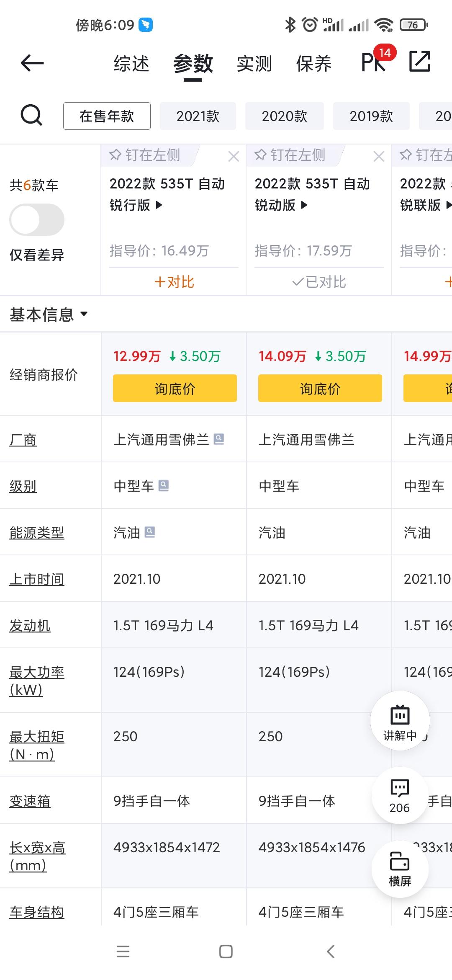Screen dimensions: 452x980
Task: Open 级别 parameter explanation link
Action: [x=23, y=486]
